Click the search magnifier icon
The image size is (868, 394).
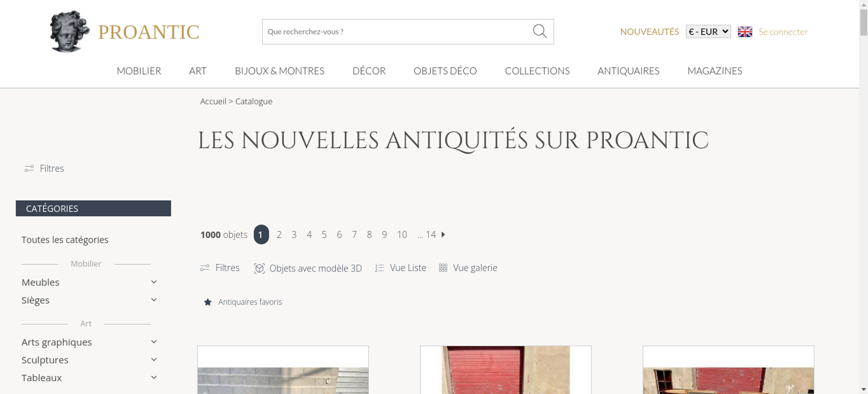point(539,31)
